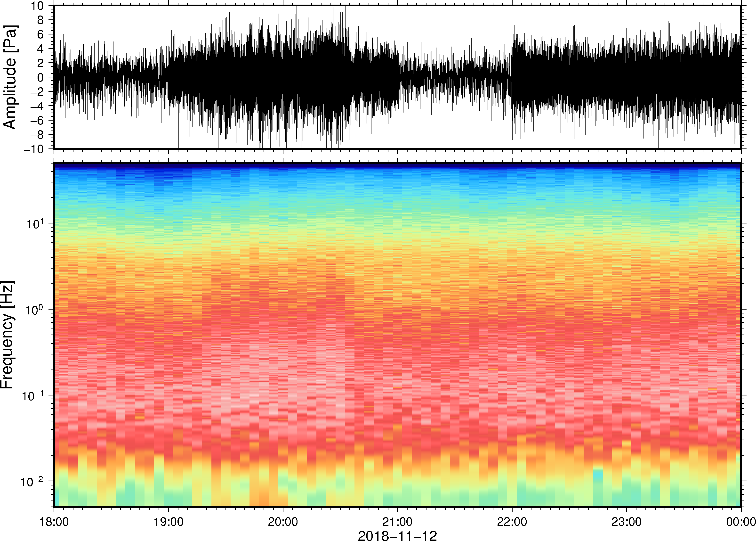Viewport: 756px width, 541px height.
Task: Click the '22:00' time tick label
Action: [512, 522]
